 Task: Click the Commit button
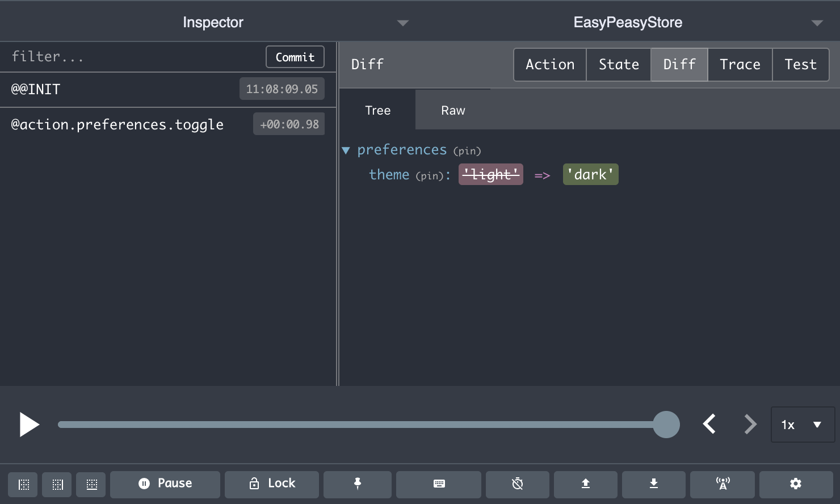295,57
